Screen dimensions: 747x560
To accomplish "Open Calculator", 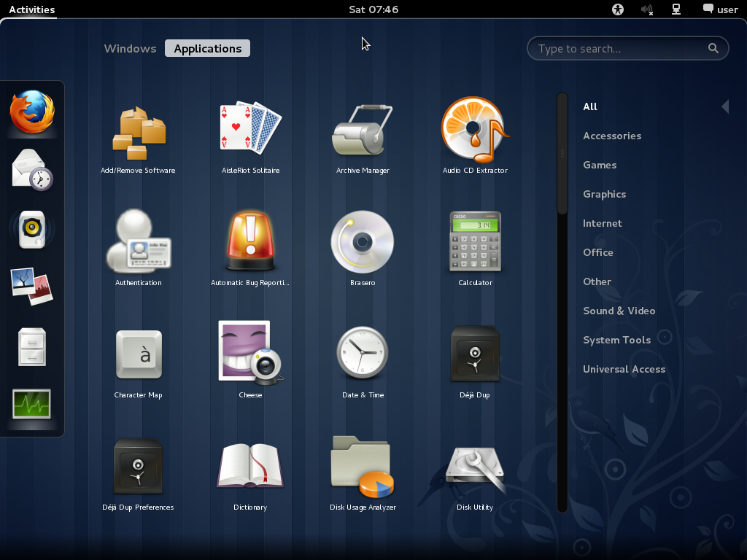I will tap(475, 248).
